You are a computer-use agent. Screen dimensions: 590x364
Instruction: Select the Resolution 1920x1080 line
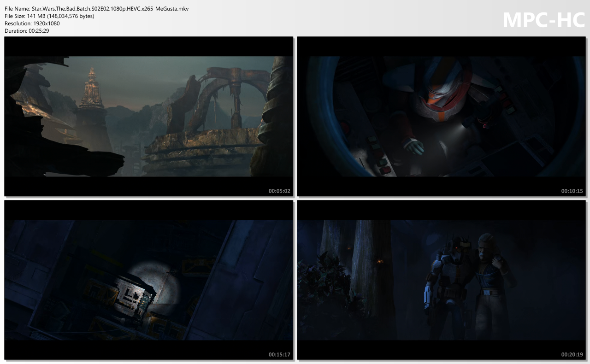[32, 23]
